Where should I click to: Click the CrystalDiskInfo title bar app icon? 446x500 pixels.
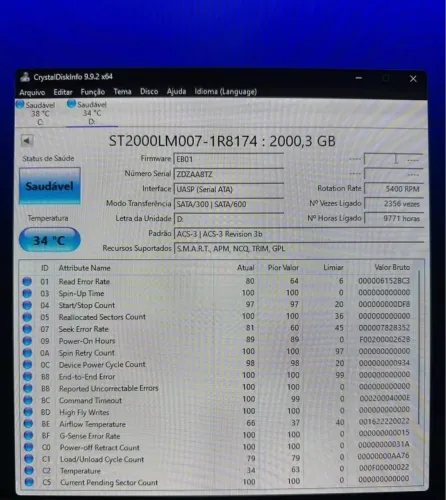(25, 77)
